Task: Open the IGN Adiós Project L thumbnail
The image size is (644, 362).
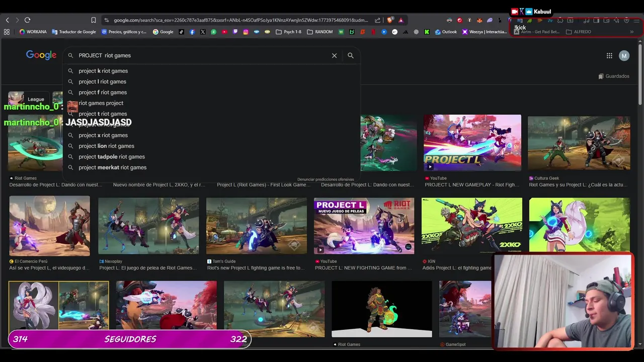Action: (x=471, y=225)
